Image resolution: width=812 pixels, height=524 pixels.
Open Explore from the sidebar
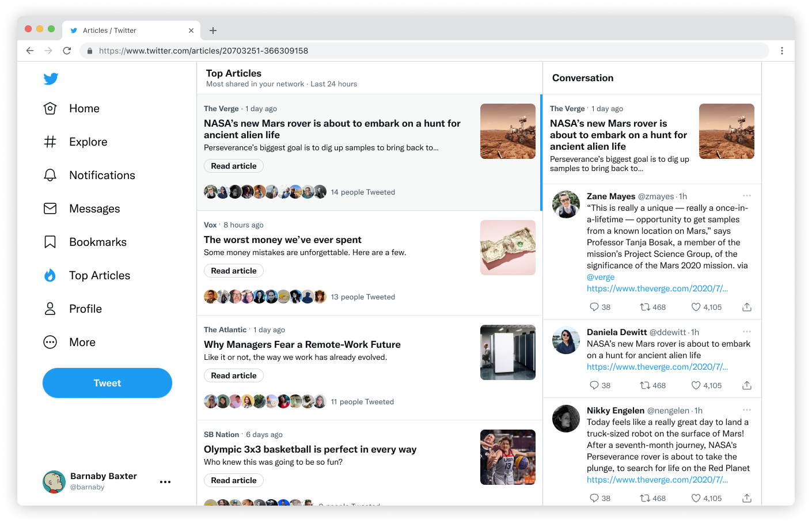(88, 142)
